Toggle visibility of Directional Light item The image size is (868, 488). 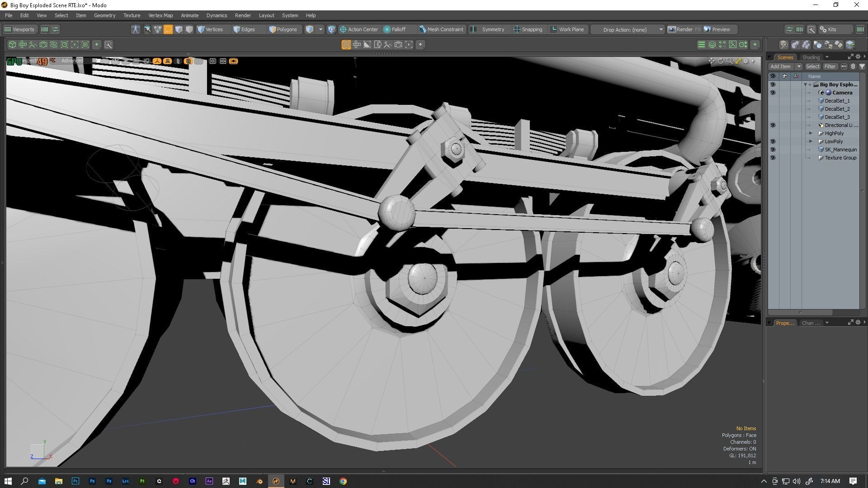pyautogui.click(x=773, y=125)
